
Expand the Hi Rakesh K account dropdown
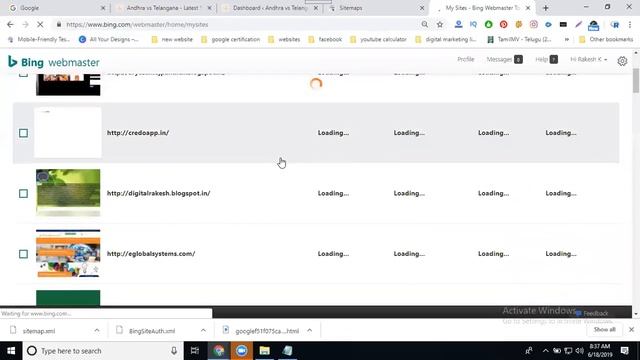click(589, 60)
